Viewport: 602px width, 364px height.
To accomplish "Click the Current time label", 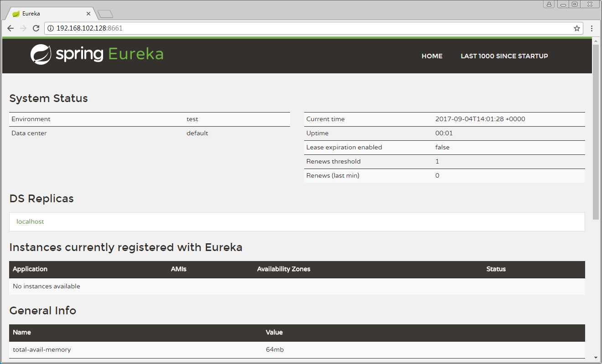I will pyautogui.click(x=326, y=119).
